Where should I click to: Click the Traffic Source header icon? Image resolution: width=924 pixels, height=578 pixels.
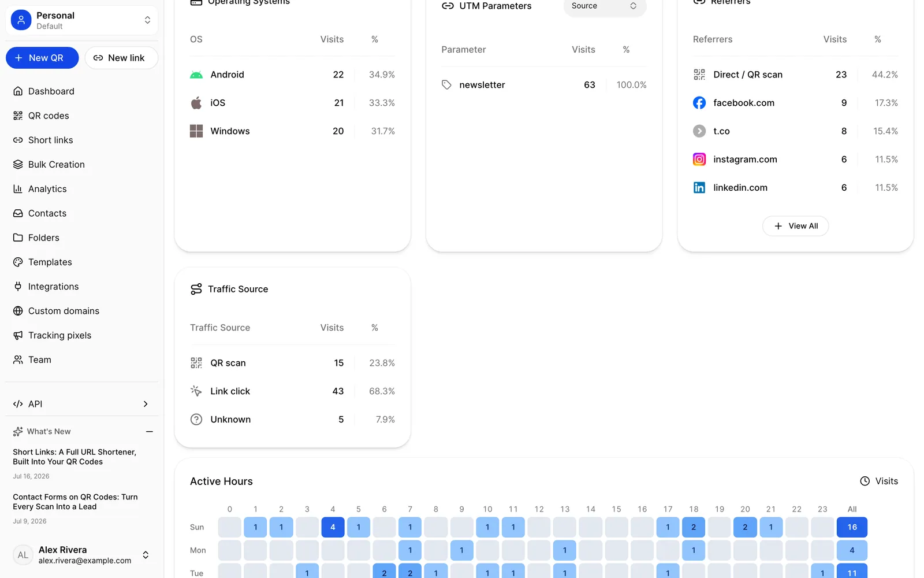[196, 289]
